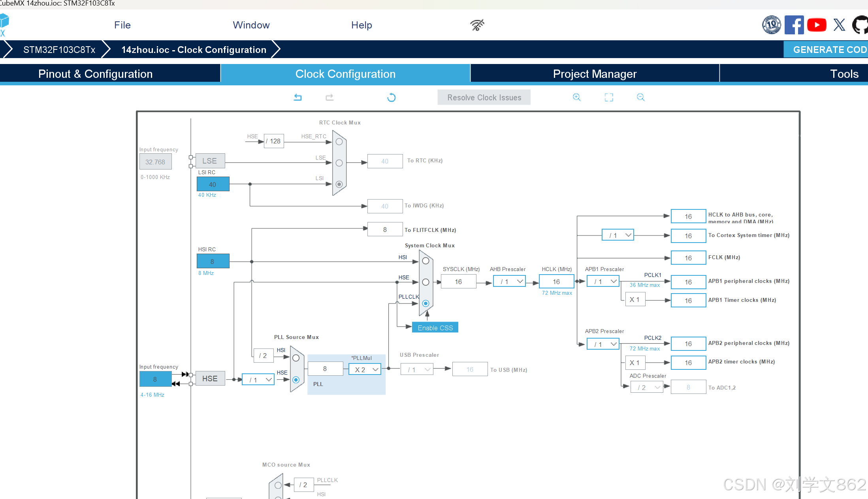
Task: Open the AHB Prescaler dropdown
Action: [509, 282]
